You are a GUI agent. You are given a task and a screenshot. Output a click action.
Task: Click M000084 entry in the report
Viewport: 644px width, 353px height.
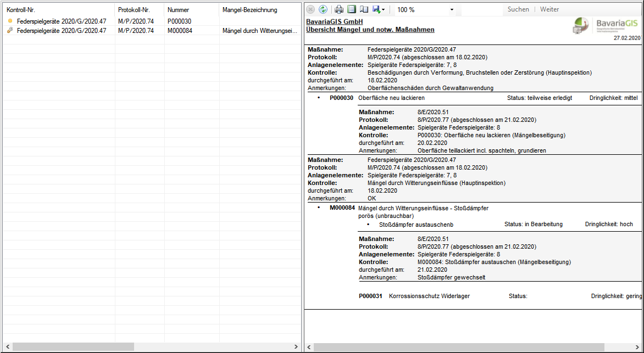pos(342,208)
